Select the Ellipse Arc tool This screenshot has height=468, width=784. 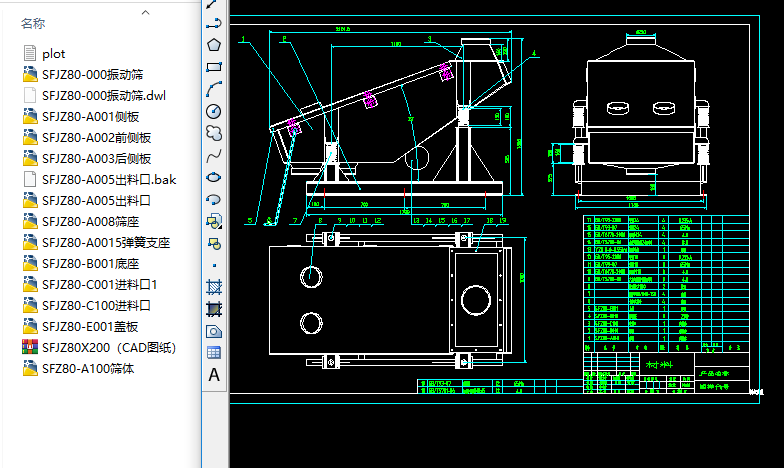214,200
